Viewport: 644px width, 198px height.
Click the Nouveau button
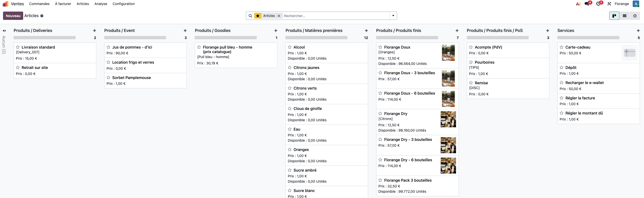[13, 16]
